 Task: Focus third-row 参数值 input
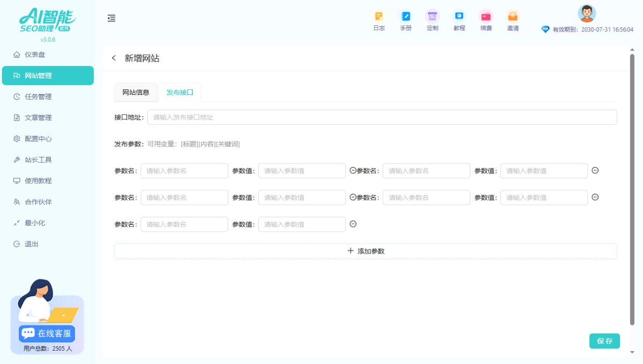coord(302,224)
